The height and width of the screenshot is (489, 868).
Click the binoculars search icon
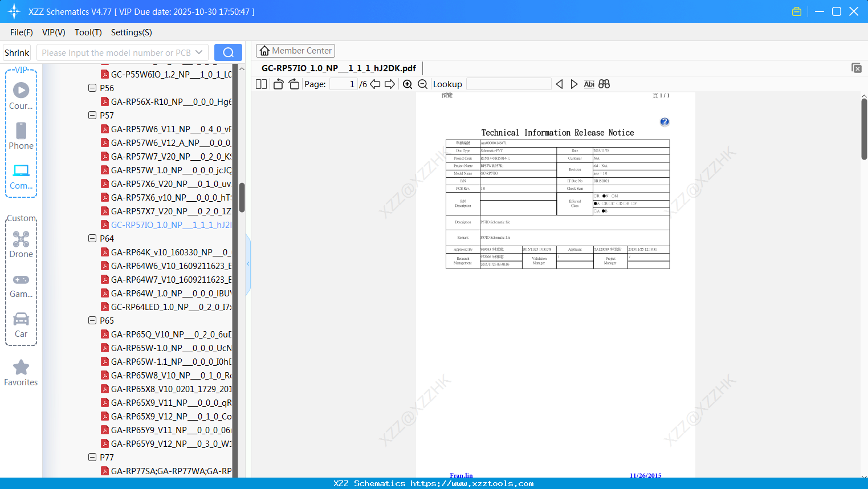(604, 84)
